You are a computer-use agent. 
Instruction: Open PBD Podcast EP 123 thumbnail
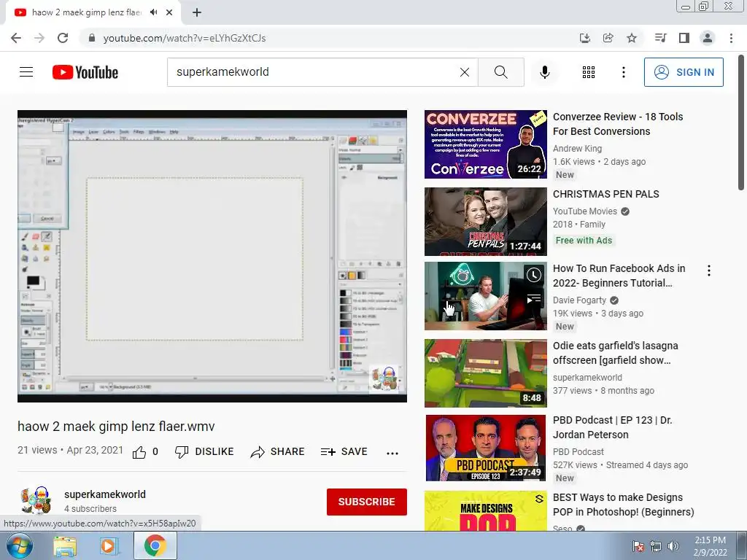pyautogui.click(x=485, y=448)
